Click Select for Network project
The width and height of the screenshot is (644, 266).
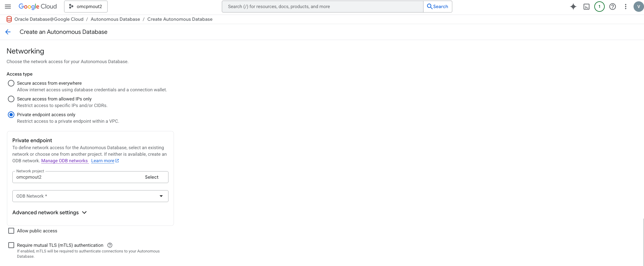[151, 177]
